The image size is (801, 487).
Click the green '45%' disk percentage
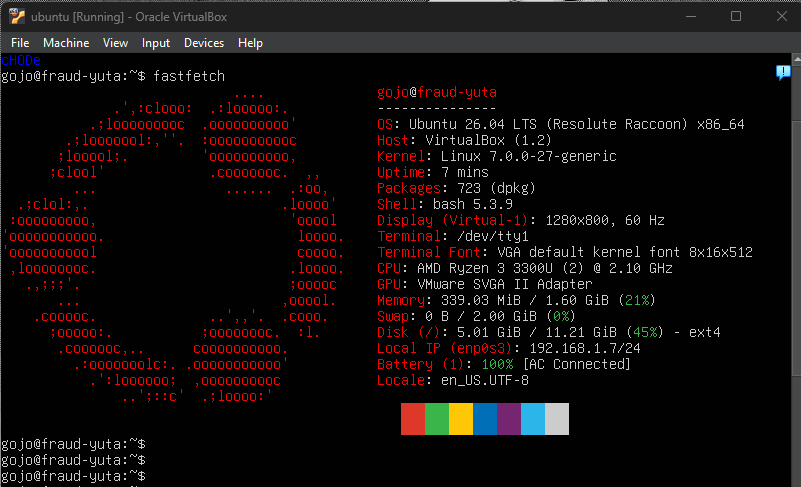point(645,332)
